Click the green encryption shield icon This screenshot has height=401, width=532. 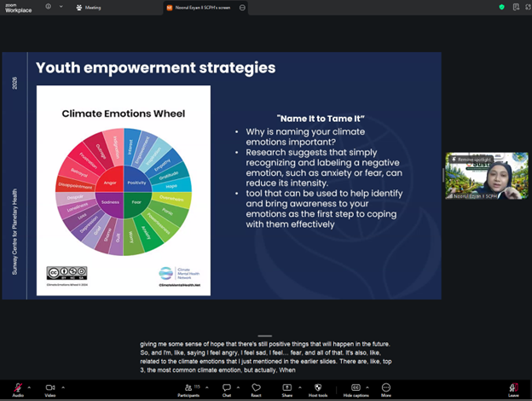point(502,7)
